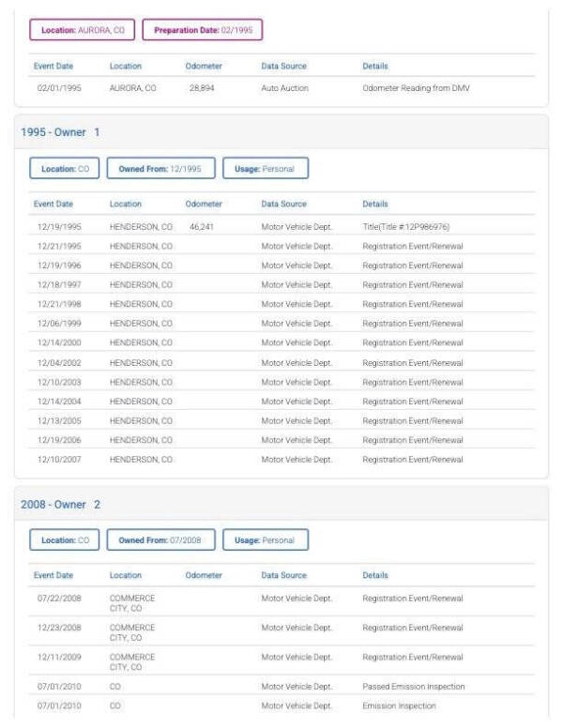The width and height of the screenshot is (563, 728).
Task: Sort by Event Date column in Owner 1 table
Action: click(x=53, y=204)
